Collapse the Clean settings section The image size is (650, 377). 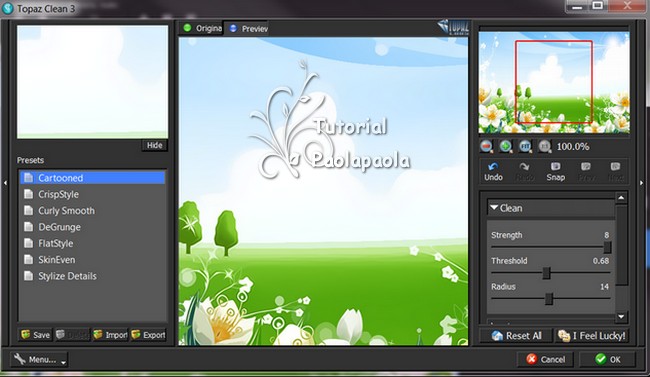(x=494, y=207)
